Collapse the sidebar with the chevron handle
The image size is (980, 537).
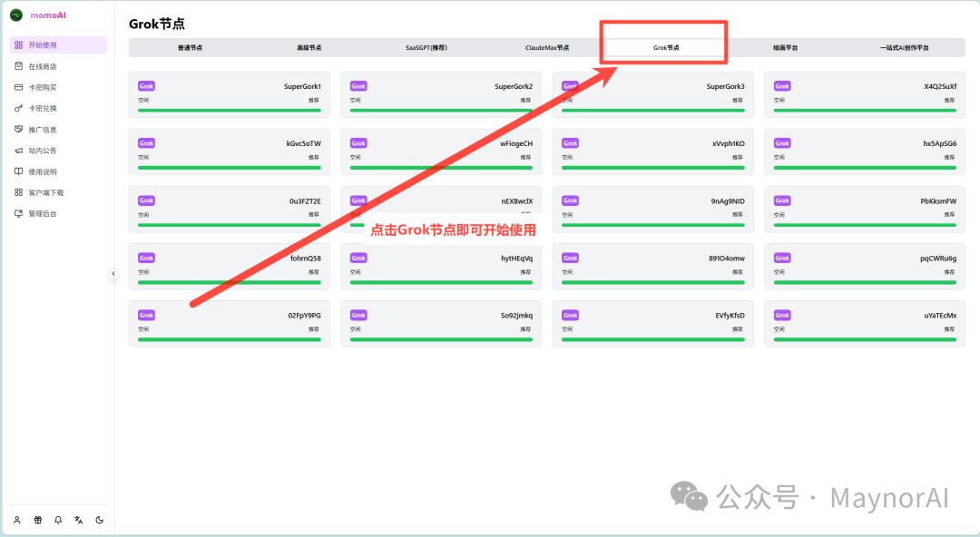(113, 274)
